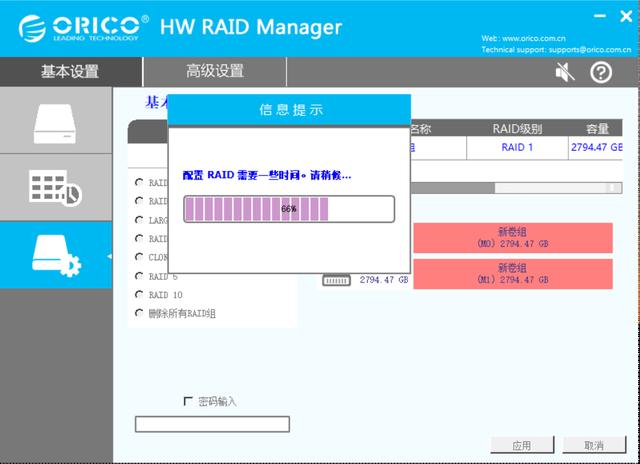Select the first RAID radio button
Viewport: 640px width, 464px height.
(139, 182)
